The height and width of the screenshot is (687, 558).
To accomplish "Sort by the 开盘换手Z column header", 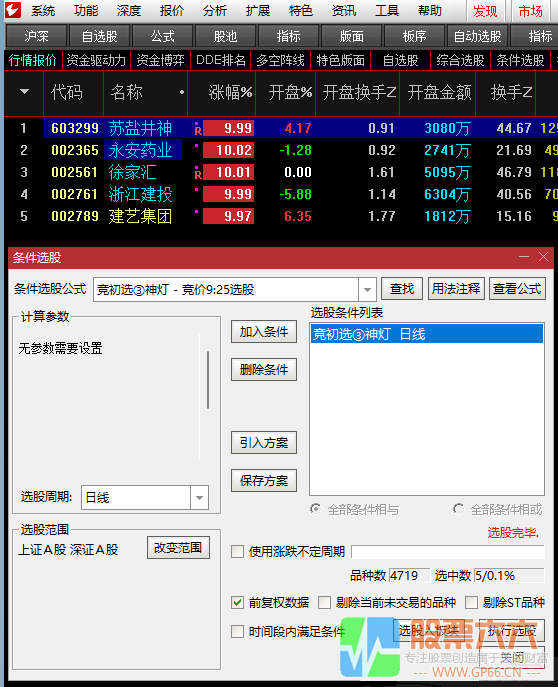I will [x=359, y=92].
